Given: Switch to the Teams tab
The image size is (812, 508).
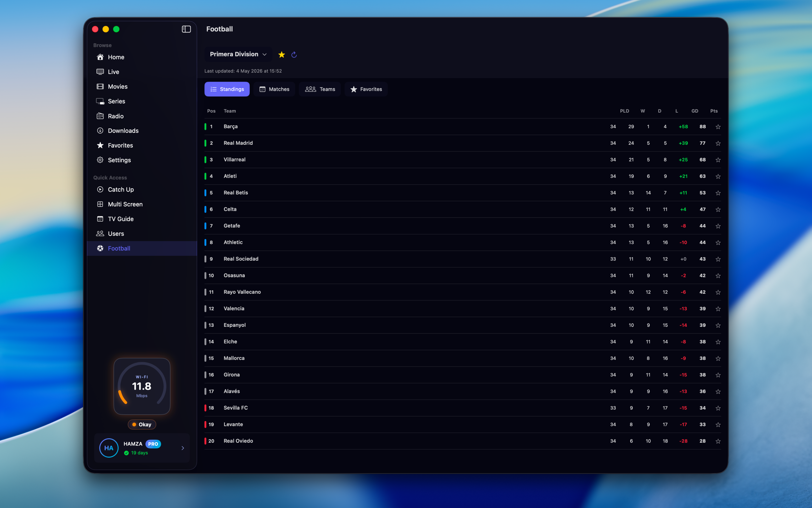Looking at the screenshot, I should pyautogui.click(x=320, y=89).
